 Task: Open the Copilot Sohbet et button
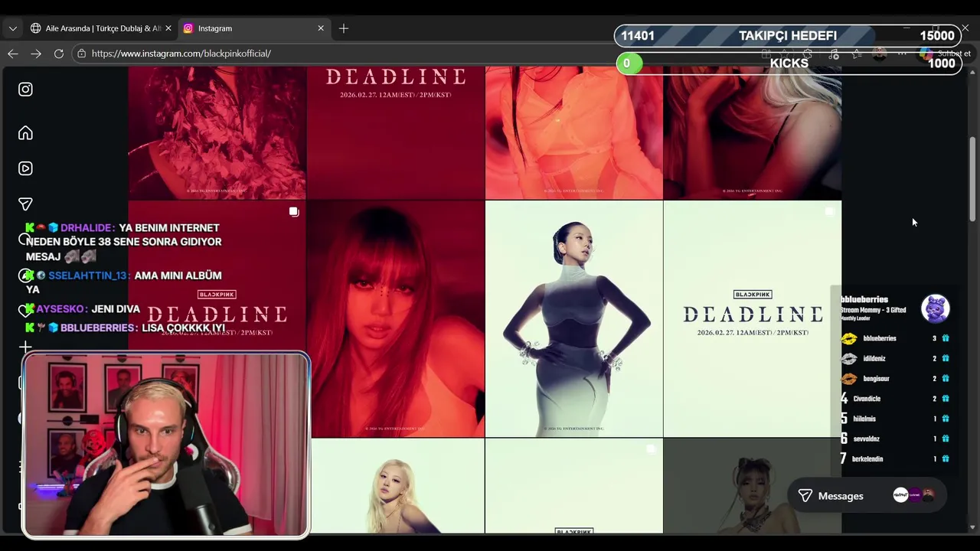(x=946, y=54)
